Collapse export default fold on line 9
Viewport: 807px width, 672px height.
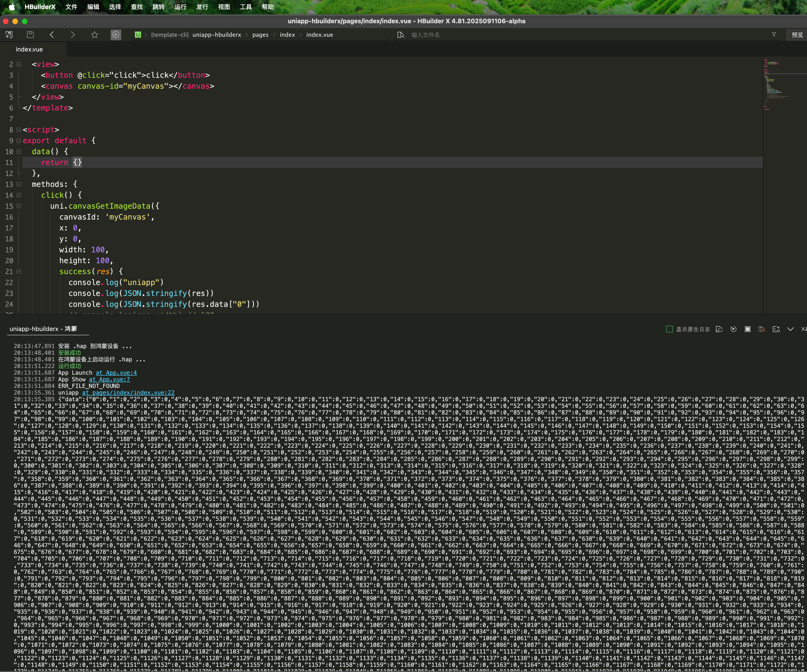pos(18,141)
